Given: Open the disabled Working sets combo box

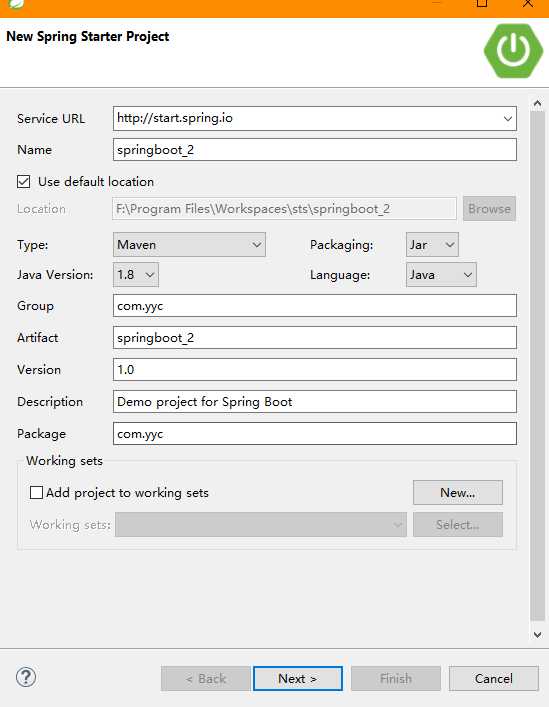Looking at the screenshot, I should coord(261,524).
